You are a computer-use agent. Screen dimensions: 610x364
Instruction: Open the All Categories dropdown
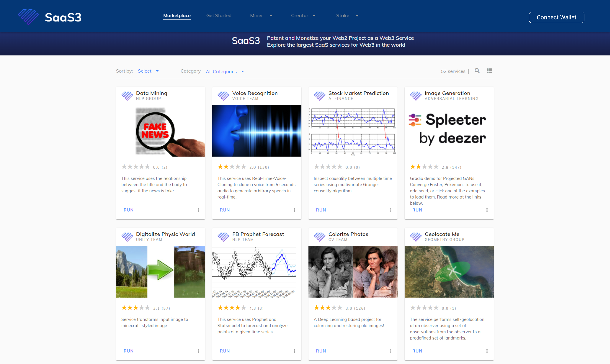click(x=225, y=71)
